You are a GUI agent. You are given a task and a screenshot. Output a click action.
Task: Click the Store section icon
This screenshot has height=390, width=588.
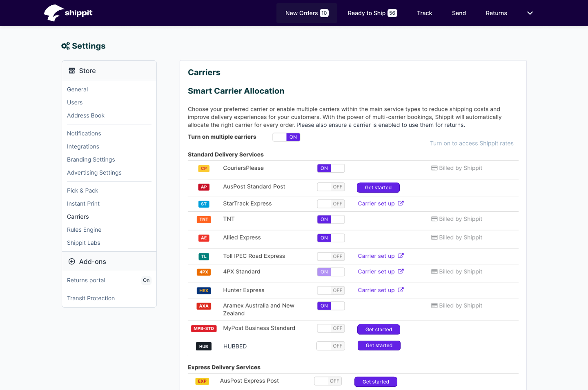[72, 71]
